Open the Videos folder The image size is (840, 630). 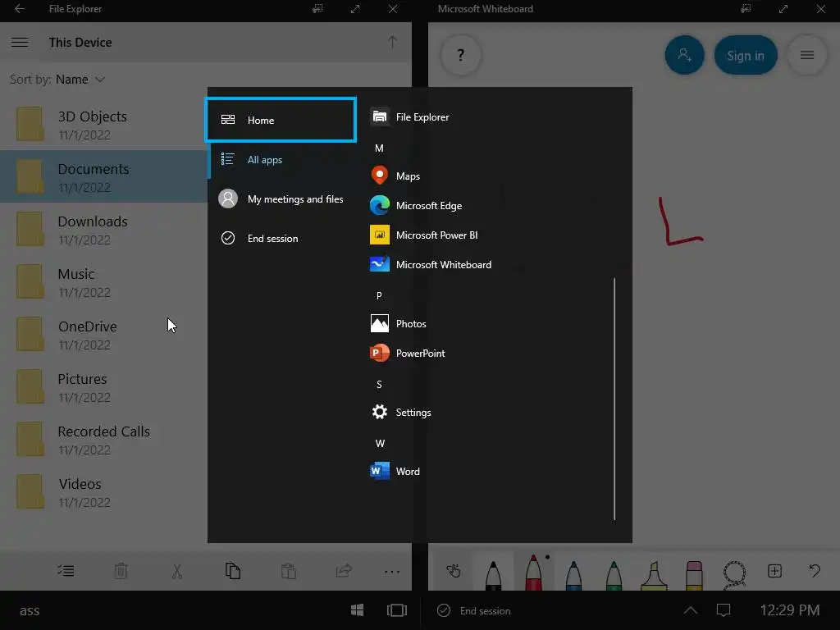(x=104, y=492)
